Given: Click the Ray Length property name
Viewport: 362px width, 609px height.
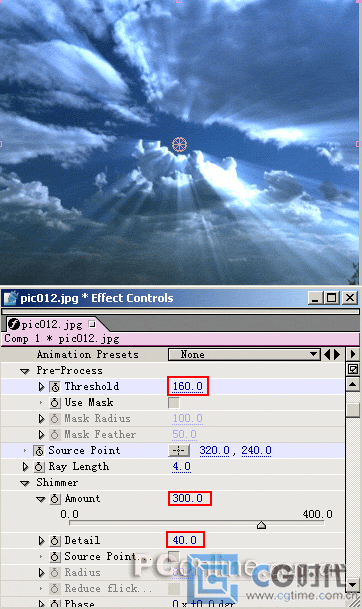Looking at the screenshot, I should [x=78, y=466].
